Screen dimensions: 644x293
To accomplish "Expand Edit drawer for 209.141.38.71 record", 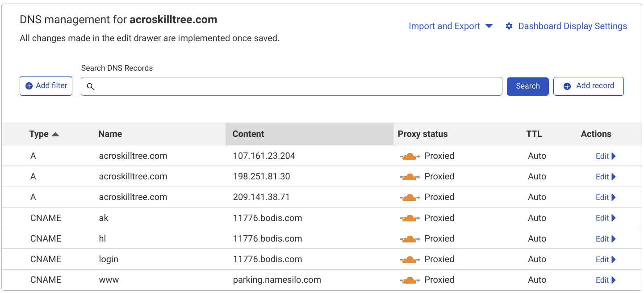I will (606, 197).
